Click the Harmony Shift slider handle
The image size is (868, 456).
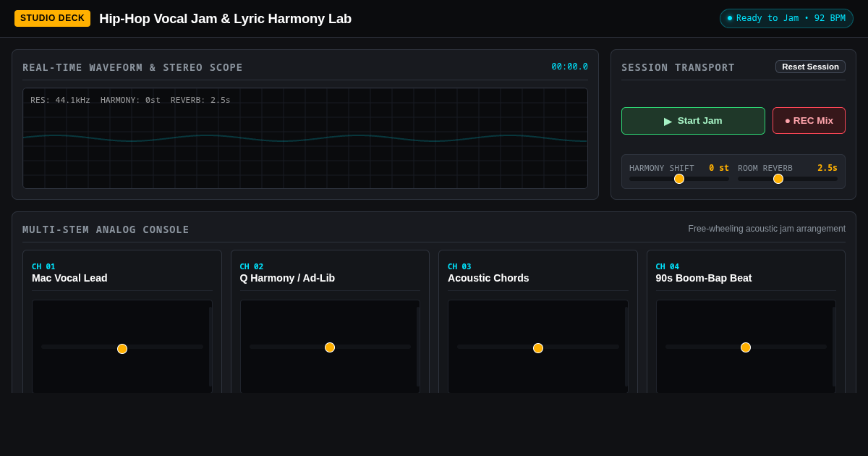point(679,179)
